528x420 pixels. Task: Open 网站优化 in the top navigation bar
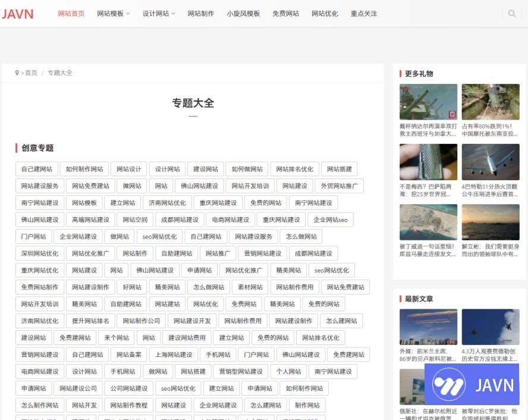coord(325,14)
